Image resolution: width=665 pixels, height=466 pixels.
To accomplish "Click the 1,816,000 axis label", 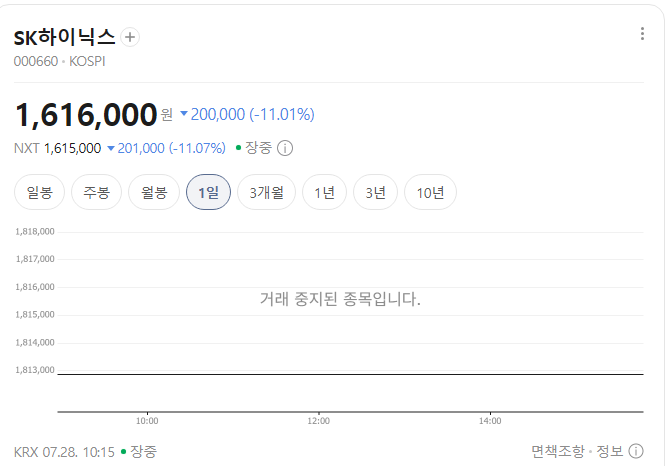I will tap(35, 287).
